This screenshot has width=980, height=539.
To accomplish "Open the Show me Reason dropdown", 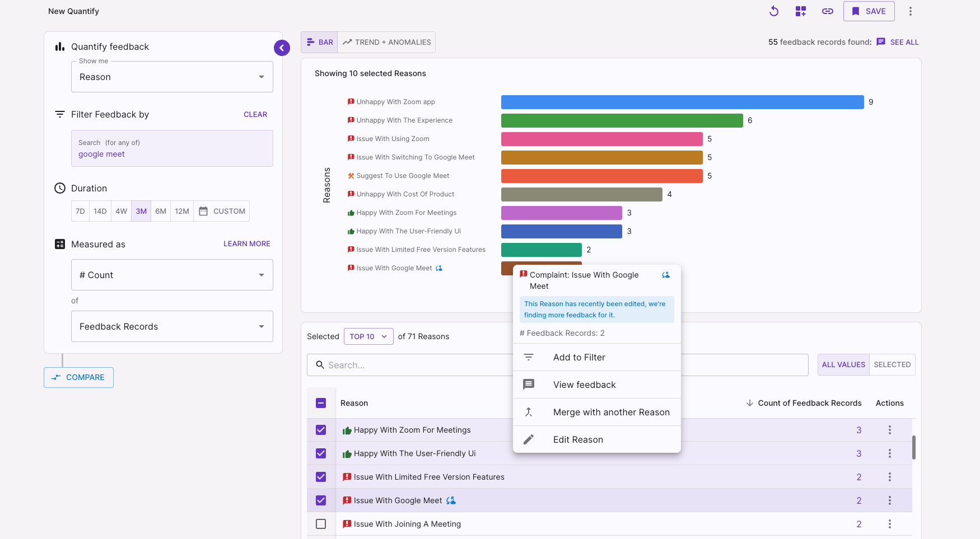I will click(x=172, y=77).
